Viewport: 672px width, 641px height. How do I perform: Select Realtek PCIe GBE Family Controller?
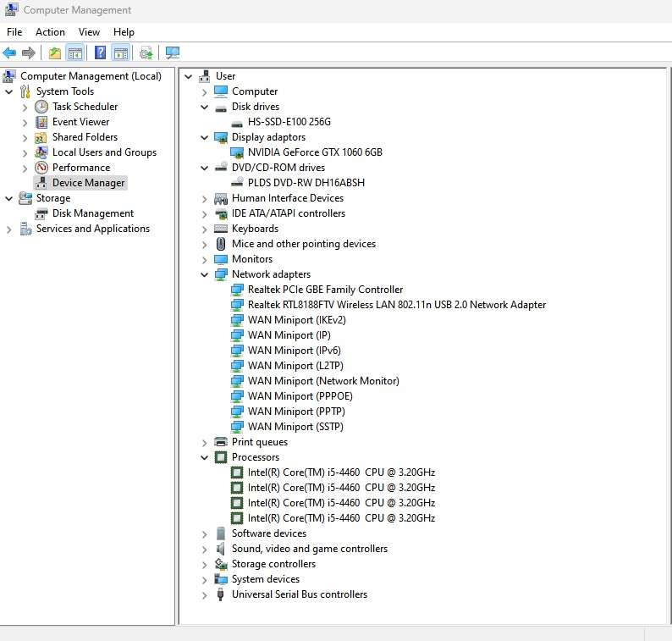click(x=325, y=290)
